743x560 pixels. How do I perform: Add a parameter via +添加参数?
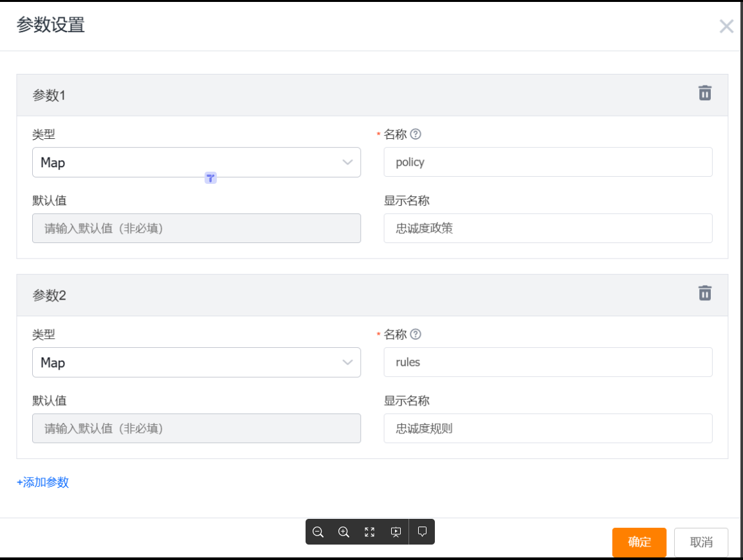tap(42, 482)
